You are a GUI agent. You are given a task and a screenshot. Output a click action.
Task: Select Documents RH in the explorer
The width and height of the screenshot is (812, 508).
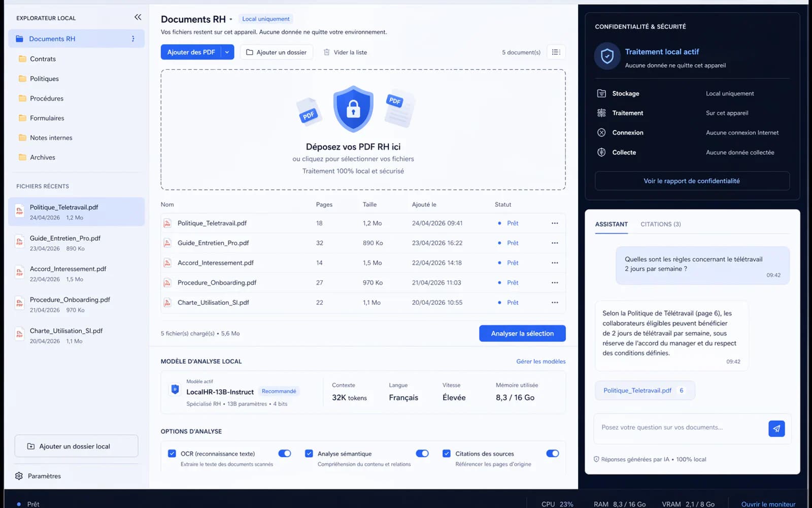[76, 39]
